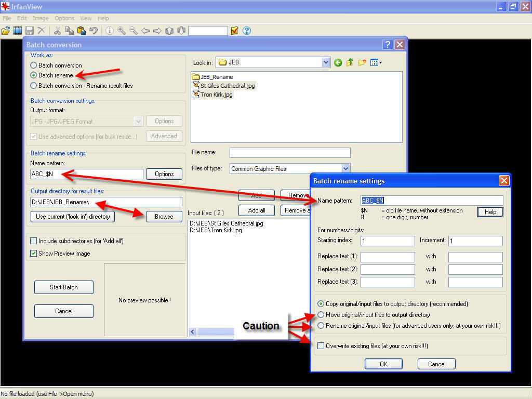Click the Start Batch button
532x399 pixels.
coord(64,287)
